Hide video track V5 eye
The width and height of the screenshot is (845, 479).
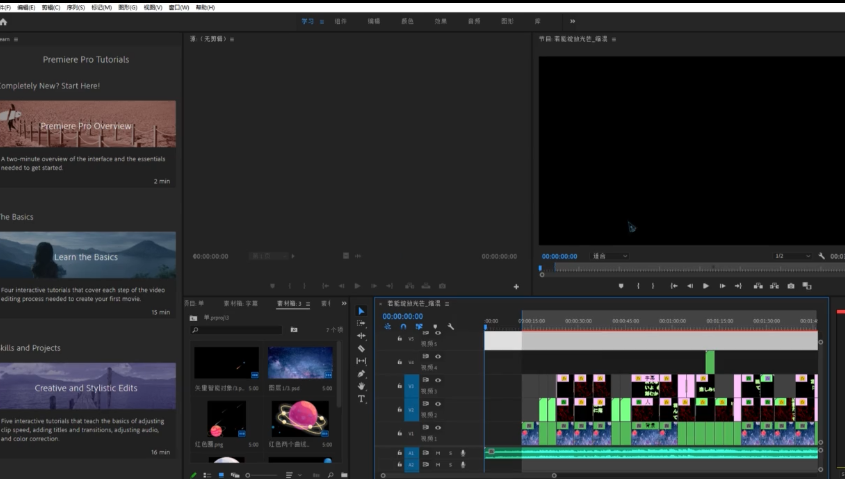click(438, 334)
